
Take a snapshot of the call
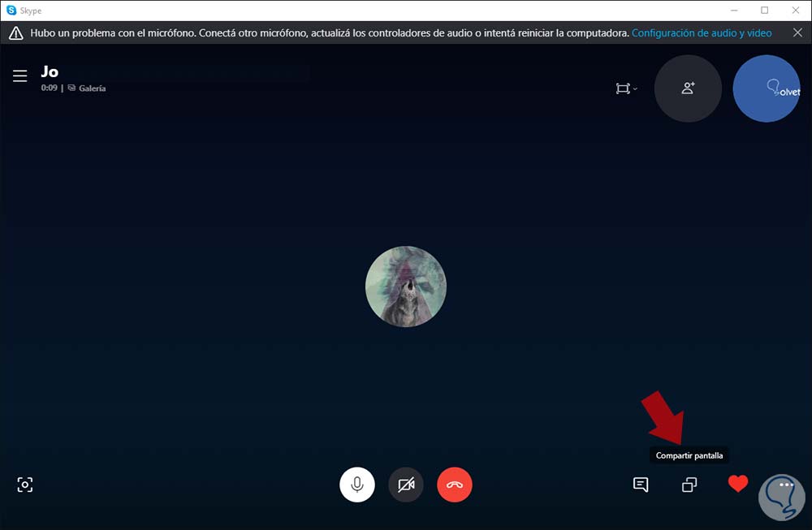pyautogui.click(x=25, y=484)
